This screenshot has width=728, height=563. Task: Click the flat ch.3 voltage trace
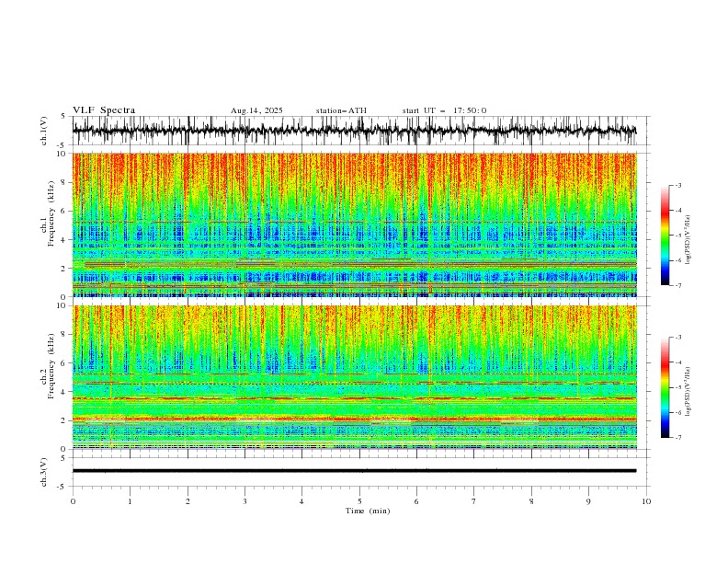354,471
